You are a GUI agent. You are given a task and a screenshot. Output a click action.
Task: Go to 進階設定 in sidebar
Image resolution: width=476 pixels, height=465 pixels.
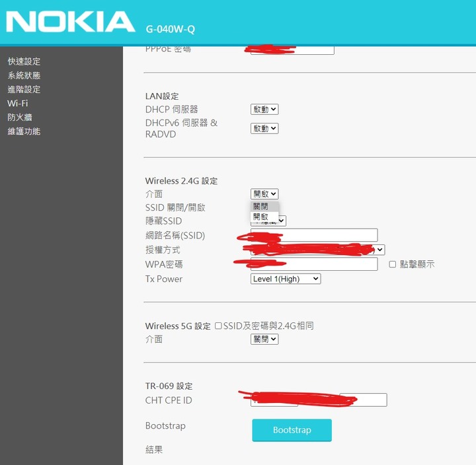[x=24, y=89]
